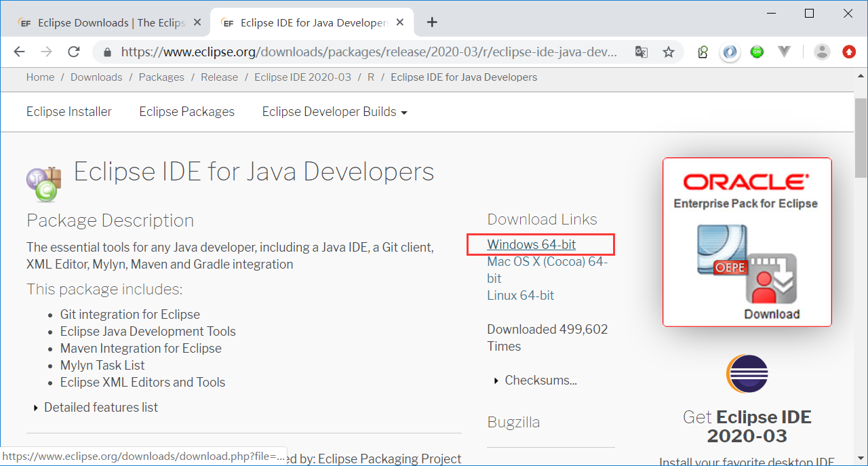Click Maven Integration for Eclipse text
This screenshot has width=868, height=466.
[141, 349]
